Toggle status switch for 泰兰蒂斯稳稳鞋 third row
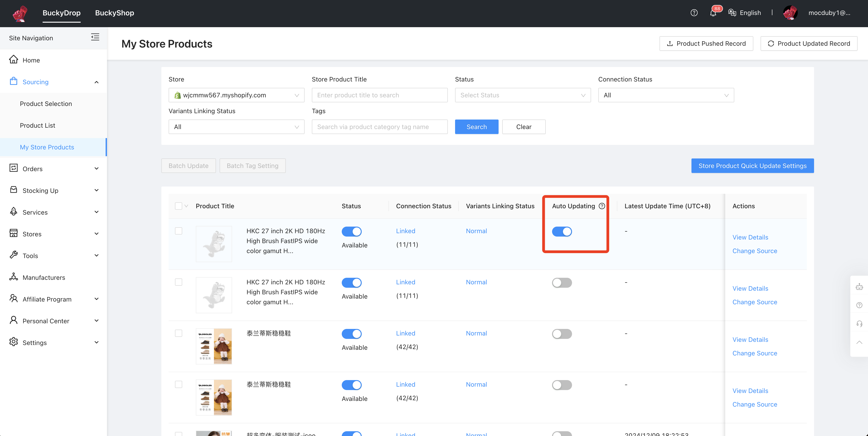Viewport: 868px width, 436px height. coord(351,333)
